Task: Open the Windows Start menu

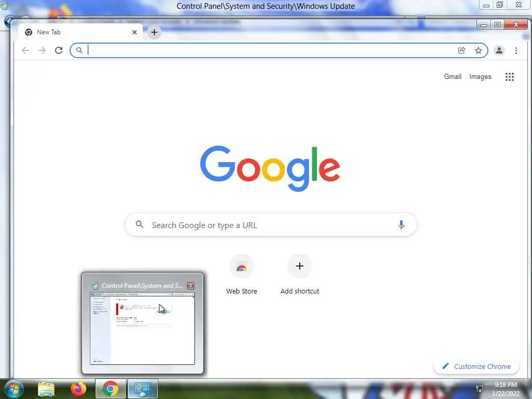Action: [x=13, y=389]
